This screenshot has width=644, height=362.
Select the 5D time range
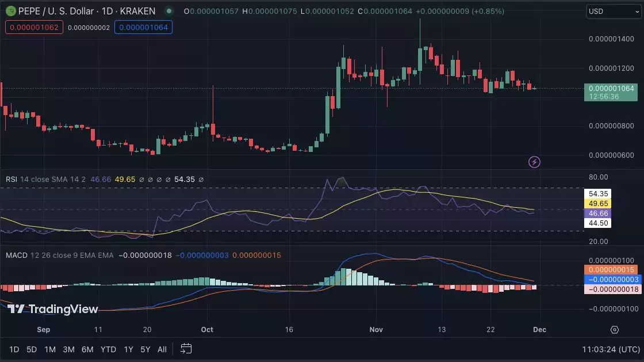[32, 349]
